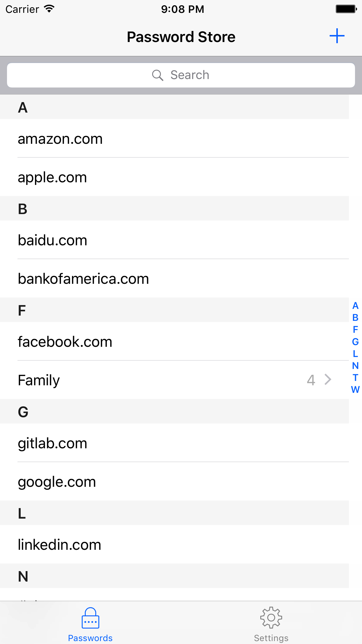362x644 pixels.
Task: Jump to section N in index
Action: click(x=355, y=366)
